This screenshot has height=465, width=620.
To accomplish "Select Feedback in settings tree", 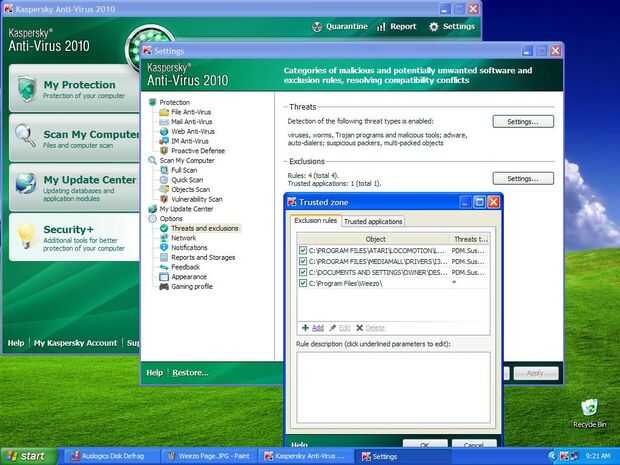I will coord(185,267).
